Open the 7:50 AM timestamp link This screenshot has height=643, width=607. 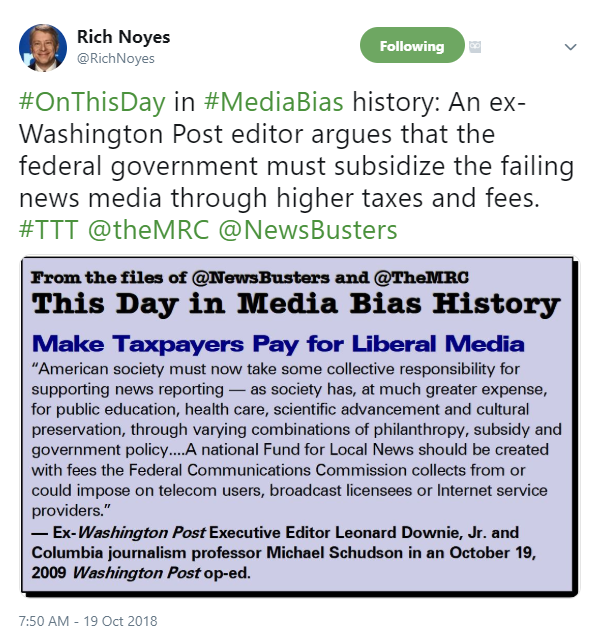(43, 621)
